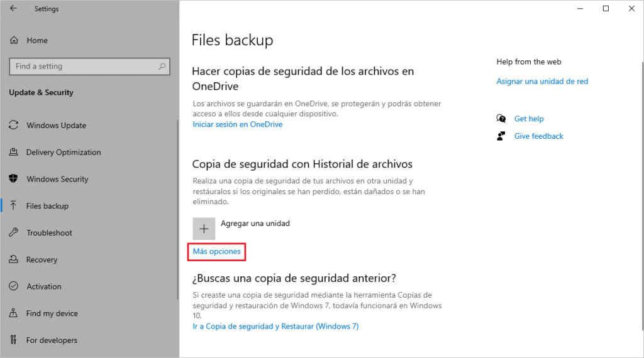Click the Windows Update refresh icon
The height and width of the screenshot is (358, 644).
[x=14, y=125]
